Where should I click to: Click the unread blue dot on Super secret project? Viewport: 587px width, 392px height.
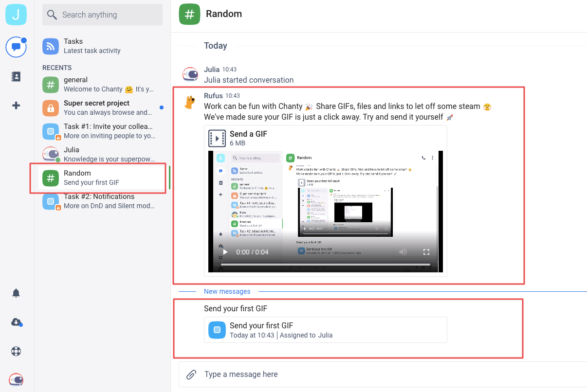162,107
